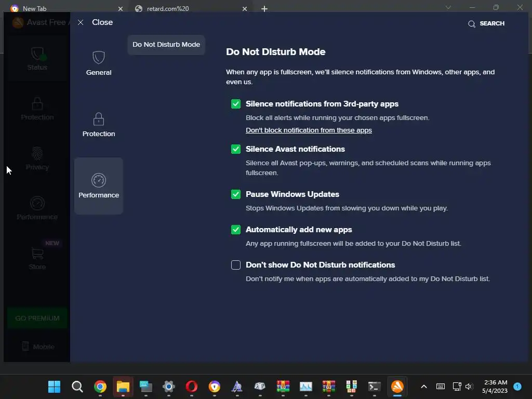Open Don't block notification from these apps link
The image size is (532, 399).
(x=309, y=130)
